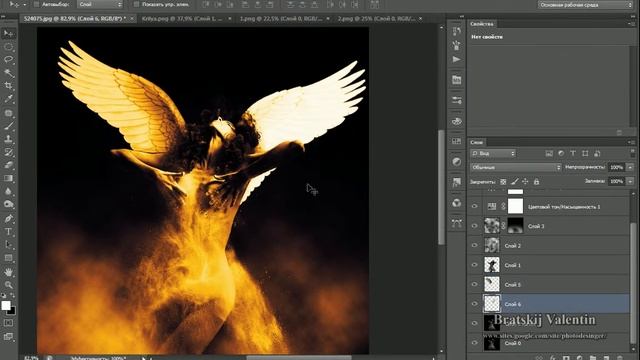Hide the Цветовой тон/Насыщенность 1 layer

(474, 207)
